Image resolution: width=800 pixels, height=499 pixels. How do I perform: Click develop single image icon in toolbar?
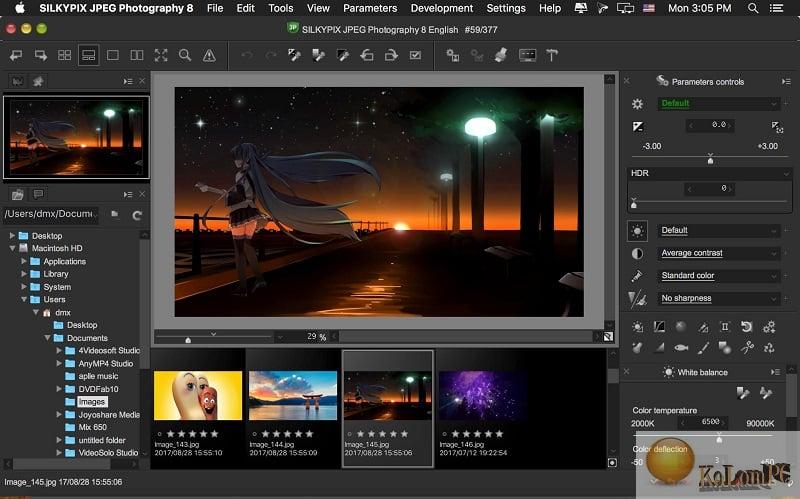pos(453,55)
